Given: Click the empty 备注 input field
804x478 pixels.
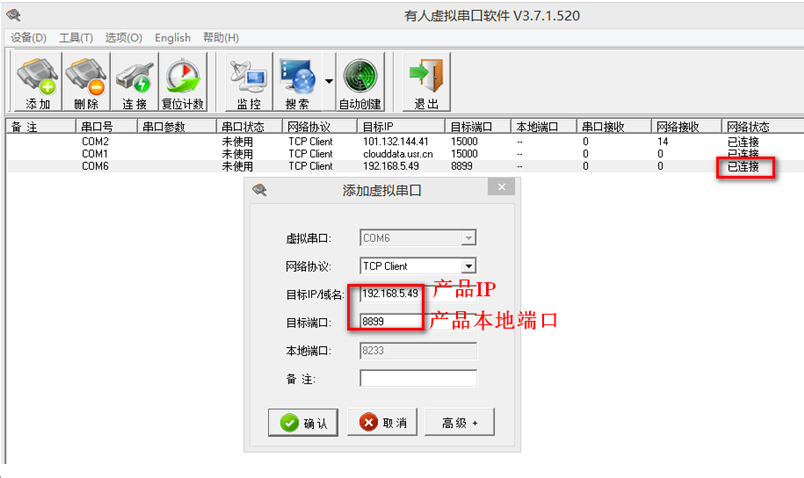Looking at the screenshot, I should (418, 378).
